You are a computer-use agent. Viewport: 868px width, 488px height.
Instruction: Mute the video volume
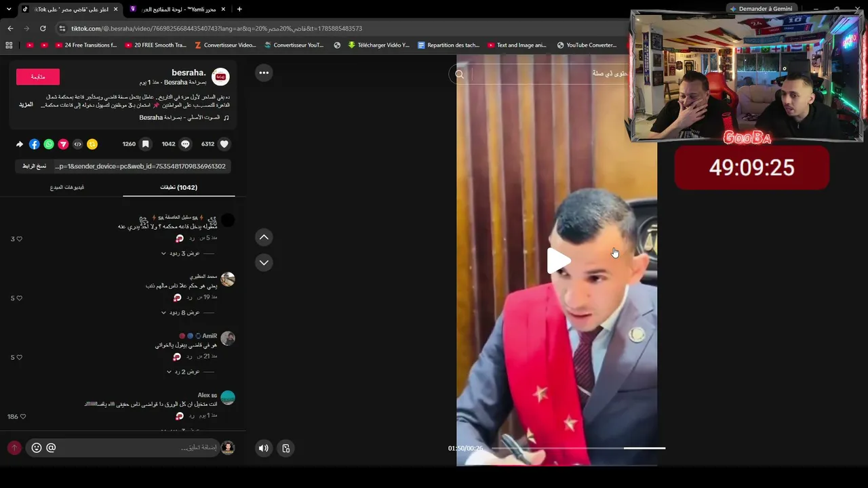pyautogui.click(x=264, y=448)
